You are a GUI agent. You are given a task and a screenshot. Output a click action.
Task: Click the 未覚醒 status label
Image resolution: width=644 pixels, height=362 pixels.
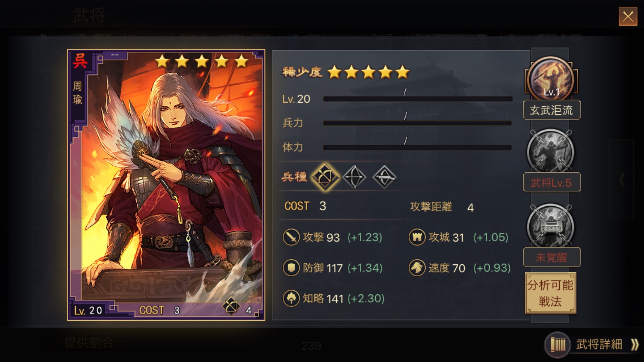click(x=552, y=257)
